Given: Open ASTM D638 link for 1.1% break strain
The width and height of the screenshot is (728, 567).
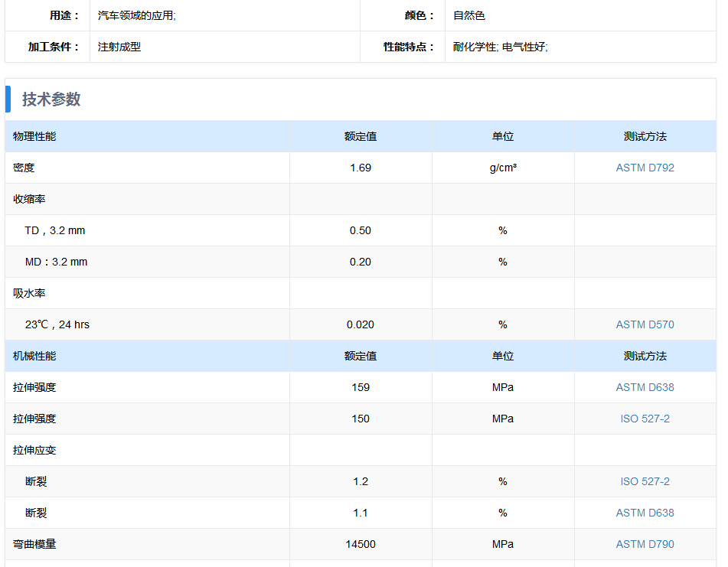Looking at the screenshot, I should (645, 513).
